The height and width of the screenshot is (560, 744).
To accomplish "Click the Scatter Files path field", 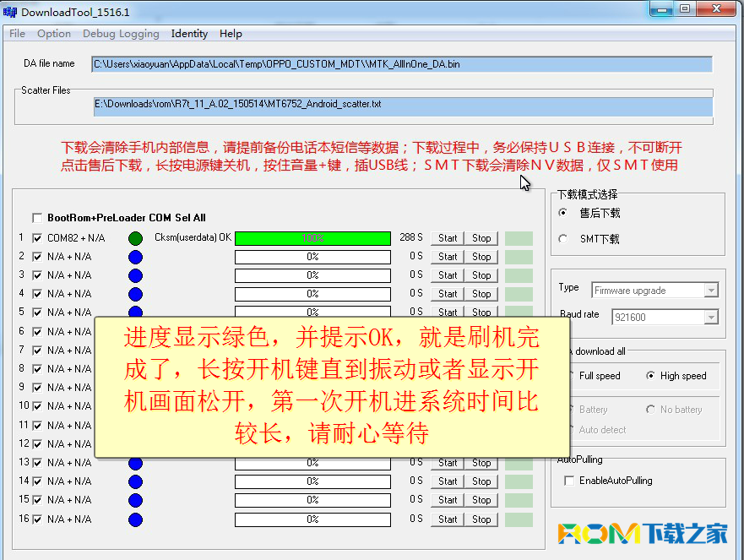I will (x=404, y=106).
